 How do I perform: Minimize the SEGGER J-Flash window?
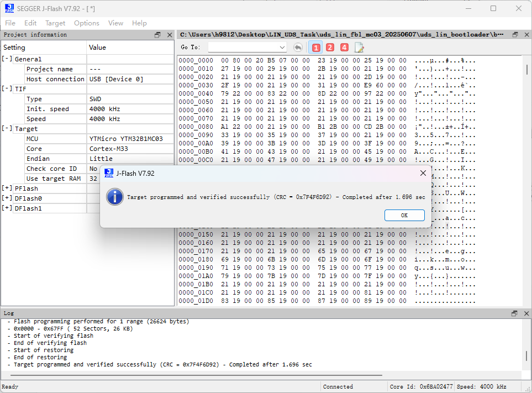tap(468, 8)
